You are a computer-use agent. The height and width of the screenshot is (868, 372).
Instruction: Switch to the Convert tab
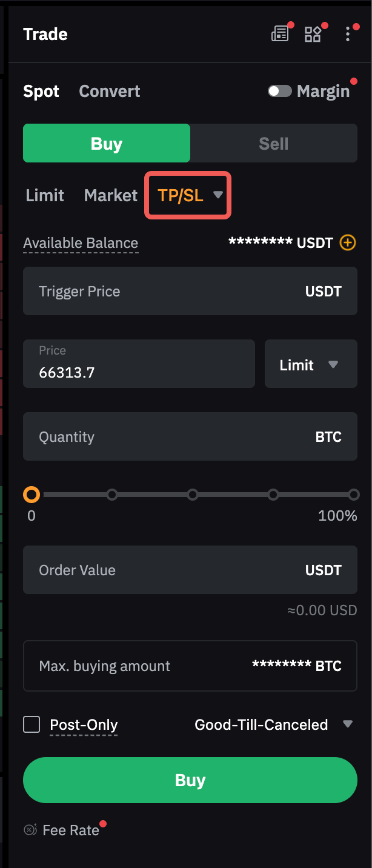click(110, 92)
